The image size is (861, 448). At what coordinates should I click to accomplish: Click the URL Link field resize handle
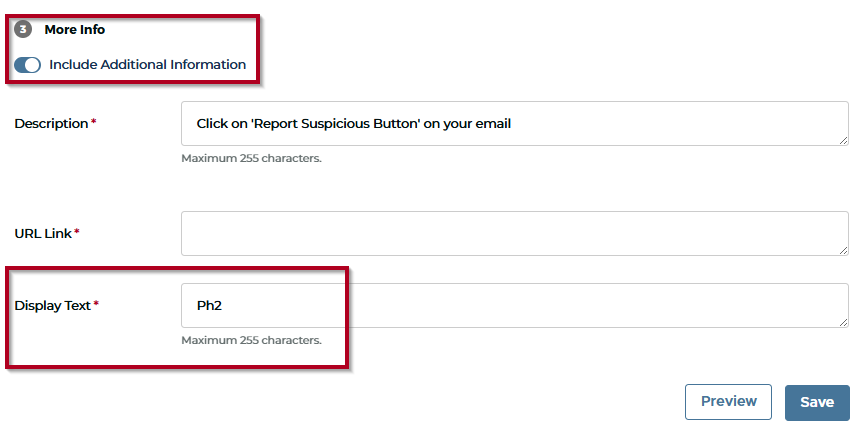[843, 250]
